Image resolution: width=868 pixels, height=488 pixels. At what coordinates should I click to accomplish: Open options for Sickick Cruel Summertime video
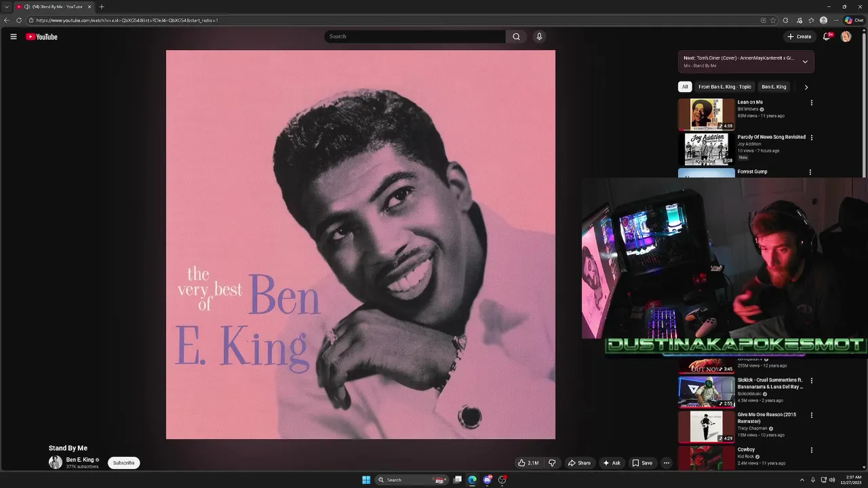(811, 380)
